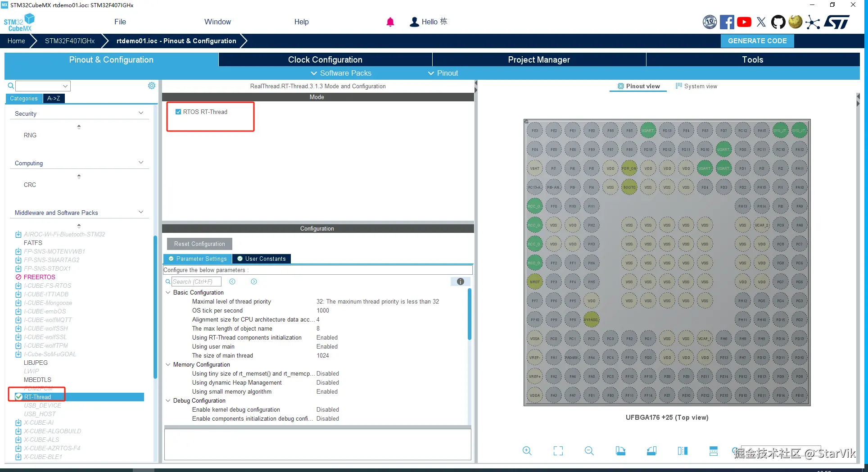Switch to Project Manager tab
This screenshot has height=472, width=868.
pos(539,59)
